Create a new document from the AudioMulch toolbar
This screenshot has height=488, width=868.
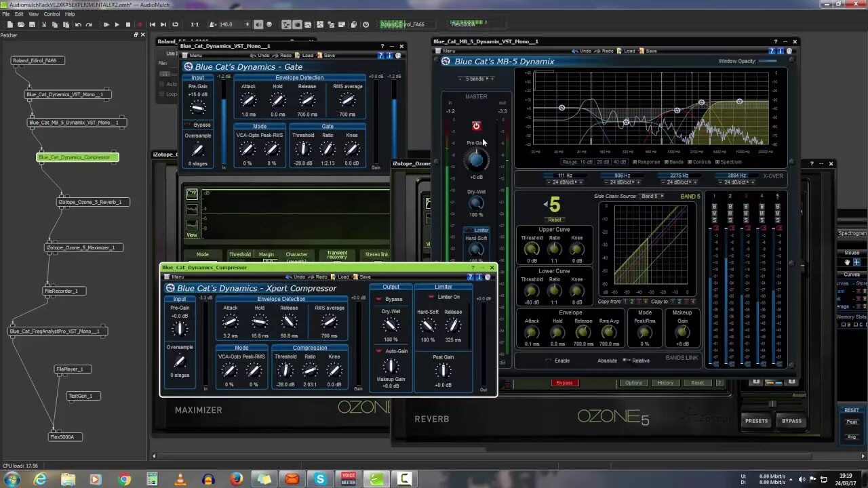[10, 24]
